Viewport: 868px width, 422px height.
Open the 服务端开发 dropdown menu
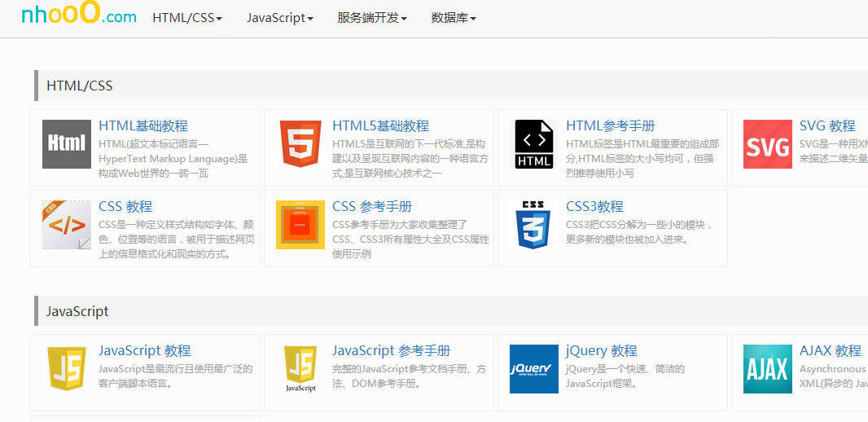[372, 18]
